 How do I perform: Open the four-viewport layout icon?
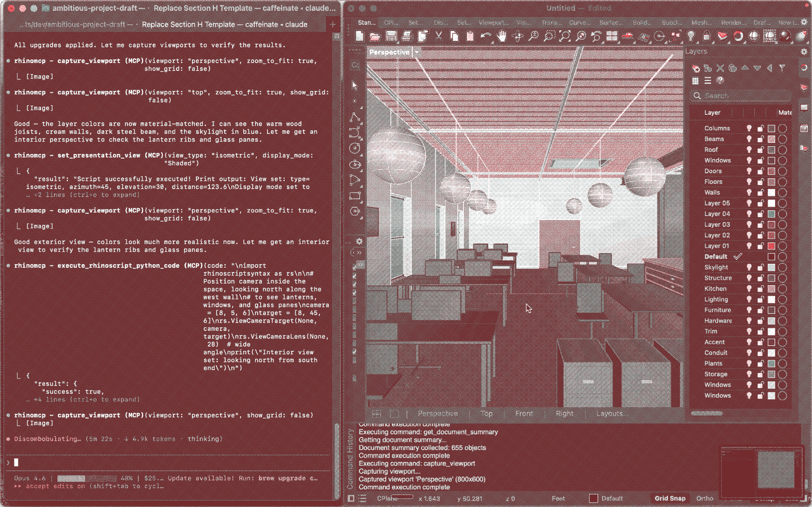click(x=612, y=36)
